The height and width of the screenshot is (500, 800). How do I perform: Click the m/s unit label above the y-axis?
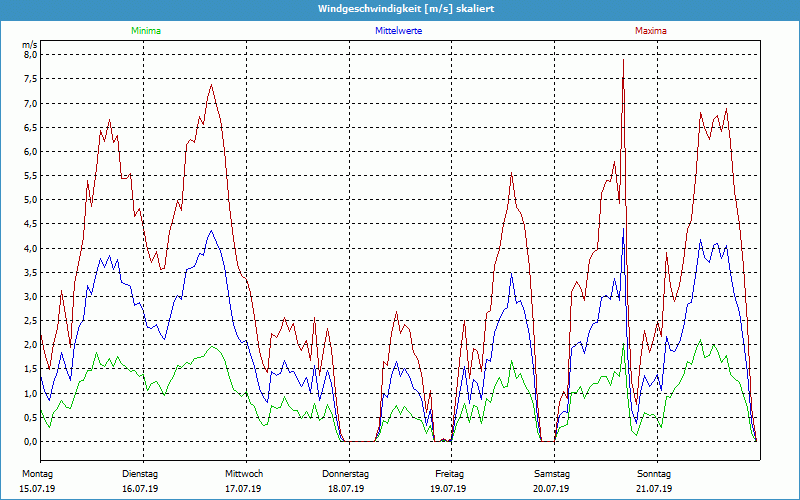[30, 45]
